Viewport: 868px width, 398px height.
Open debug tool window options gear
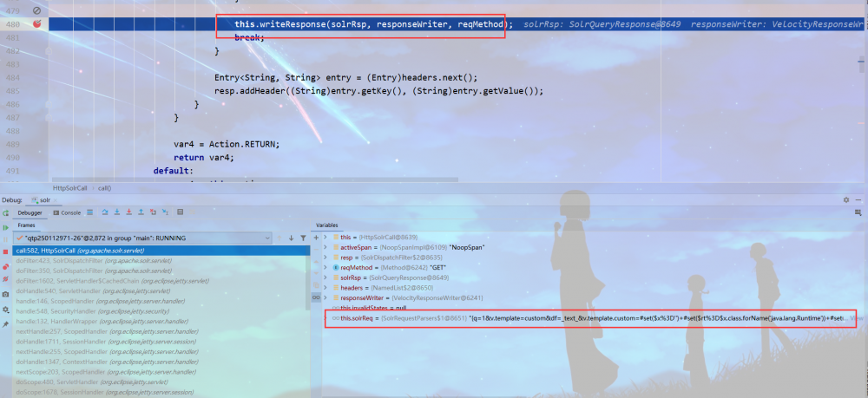[845, 199]
